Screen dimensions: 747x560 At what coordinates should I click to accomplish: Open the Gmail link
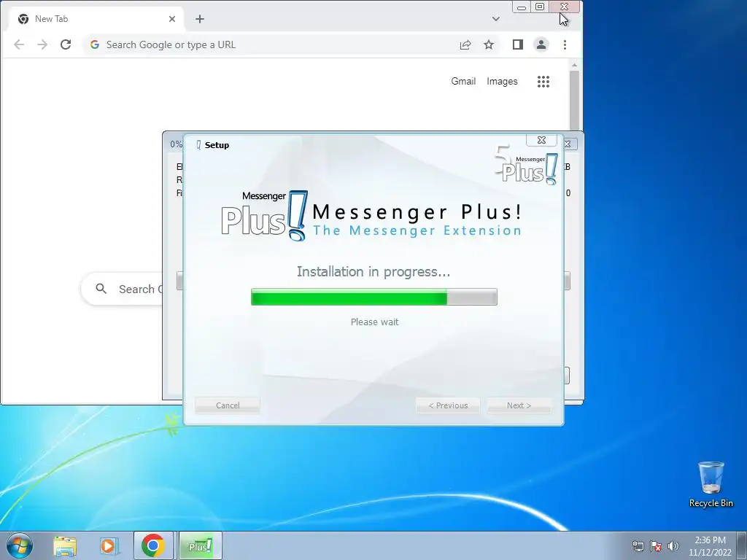[x=463, y=82]
